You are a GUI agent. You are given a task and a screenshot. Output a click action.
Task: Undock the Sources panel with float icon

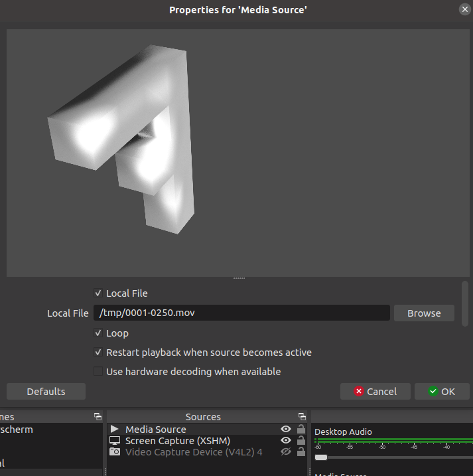coord(302,416)
